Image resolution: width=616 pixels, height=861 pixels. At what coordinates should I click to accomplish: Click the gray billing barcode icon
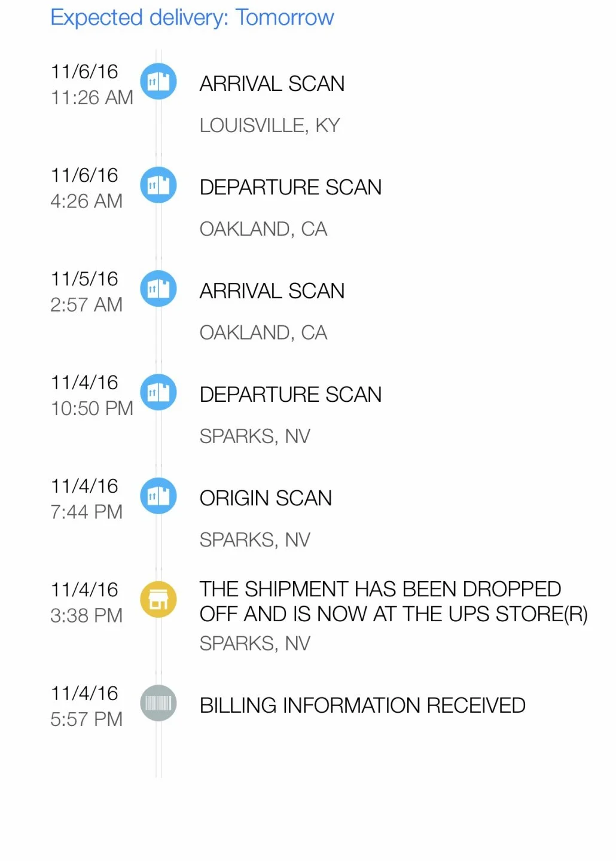(158, 703)
